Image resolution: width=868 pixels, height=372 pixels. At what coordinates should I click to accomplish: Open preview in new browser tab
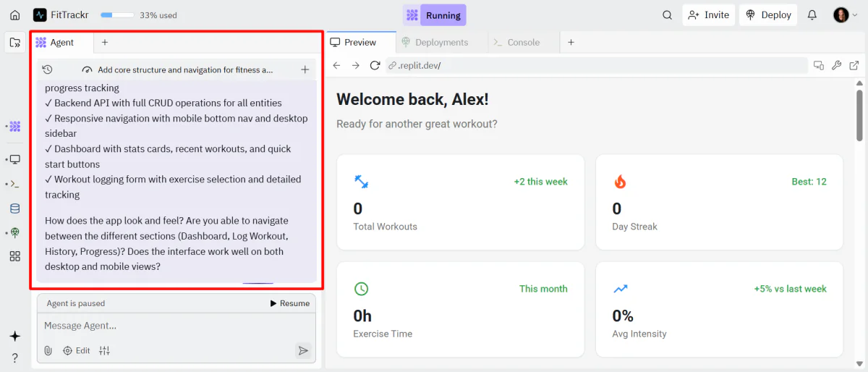[854, 65]
